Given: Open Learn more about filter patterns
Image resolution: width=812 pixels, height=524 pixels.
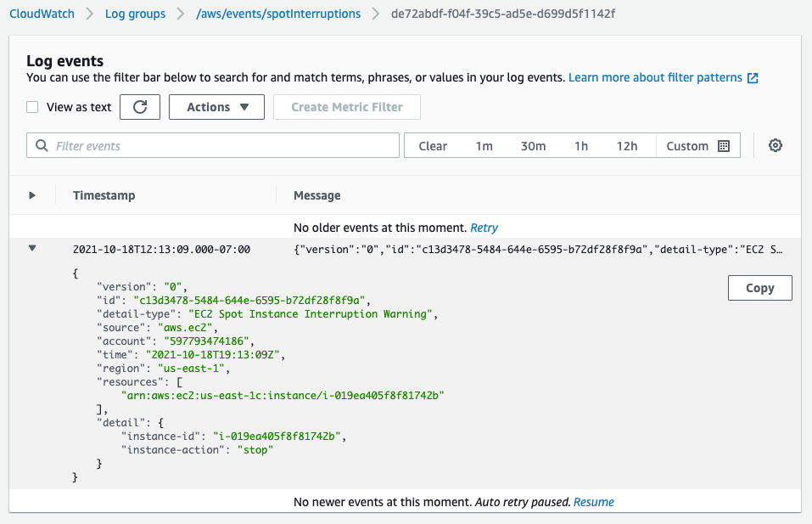Looking at the screenshot, I should tap(653, 76).
